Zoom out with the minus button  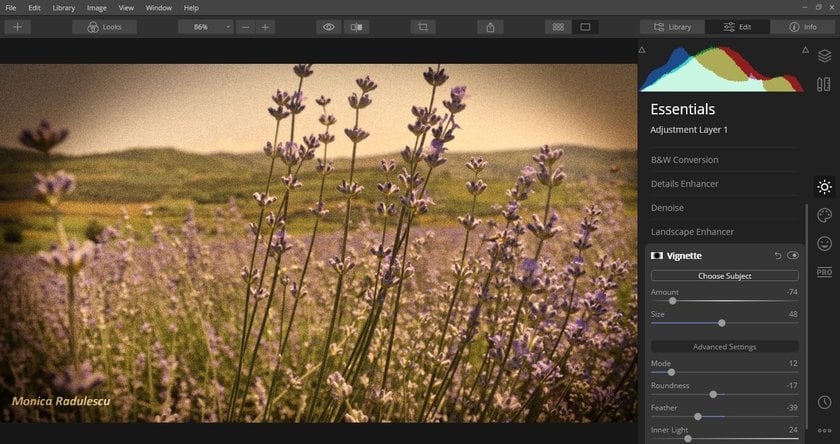(245, 27)
